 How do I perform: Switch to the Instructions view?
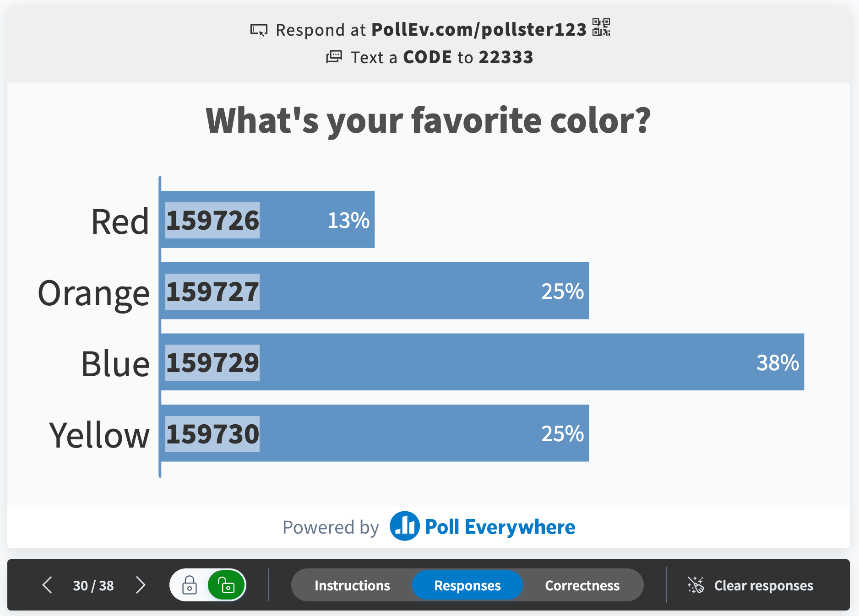[x=352, y=585]
